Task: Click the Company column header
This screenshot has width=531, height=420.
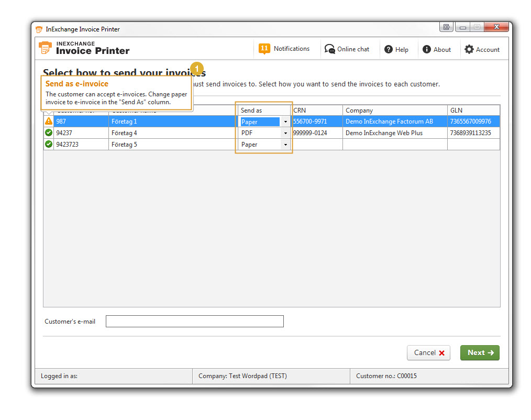Action: click(395, 110)
